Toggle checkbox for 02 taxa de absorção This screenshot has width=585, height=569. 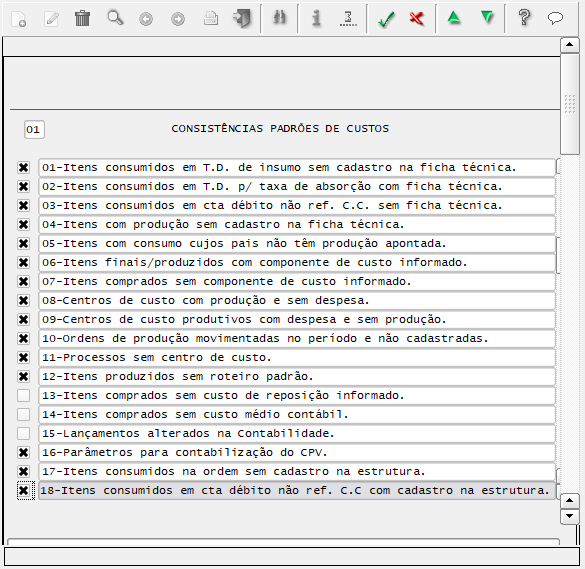[24, 187]
